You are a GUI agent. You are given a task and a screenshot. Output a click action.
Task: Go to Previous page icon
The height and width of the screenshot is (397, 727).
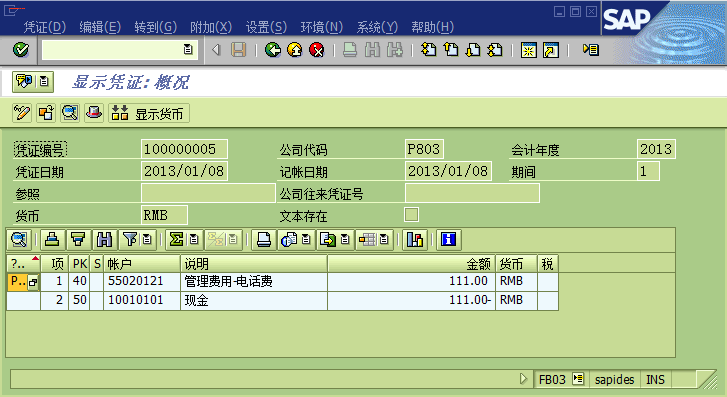tap(451, 50)
